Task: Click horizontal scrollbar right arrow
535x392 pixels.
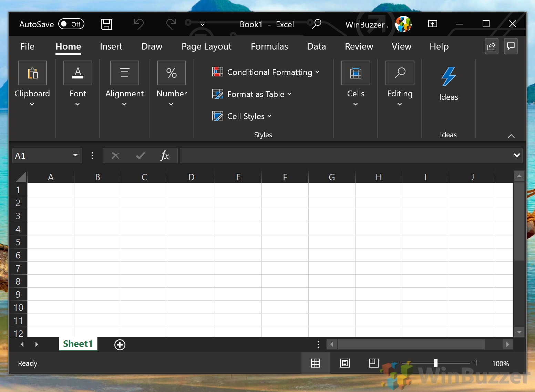Action: (x=507, y=344)
